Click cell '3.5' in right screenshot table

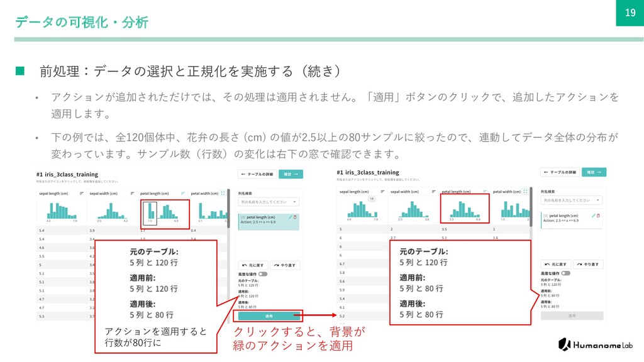445,229
